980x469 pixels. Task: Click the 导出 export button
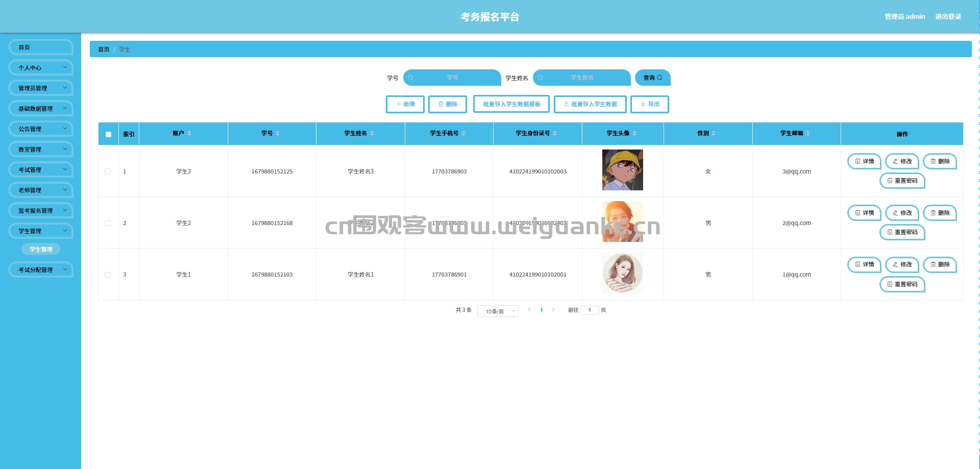[x=650, y=104]
